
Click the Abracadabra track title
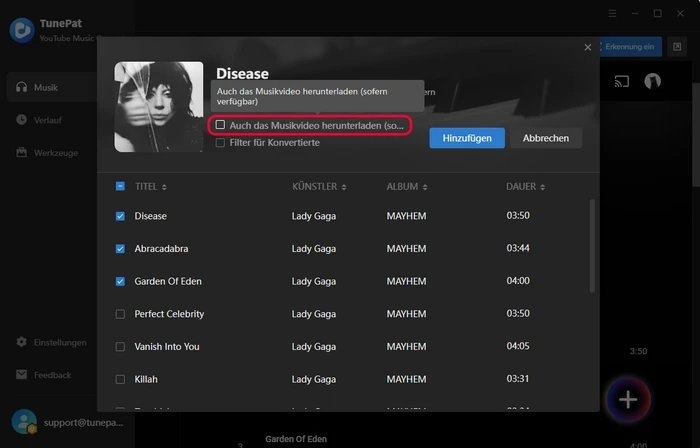161,249
